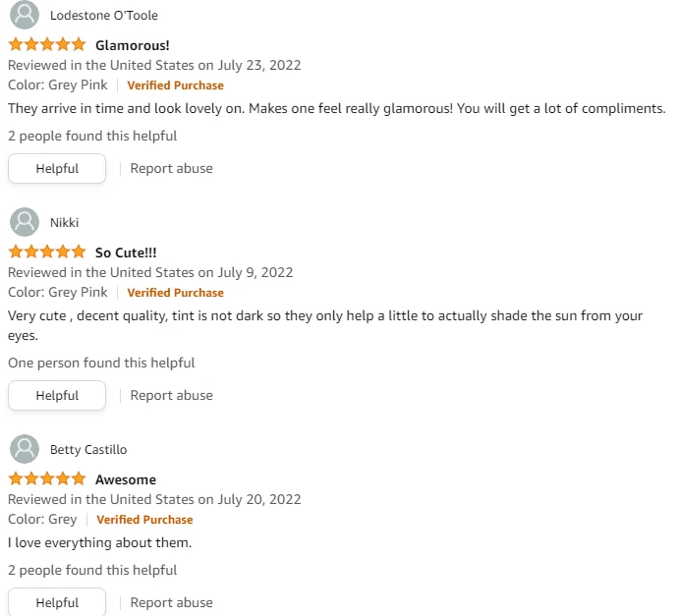The height and width of the screenshot is (616, 680).
Task: Open Lodestone O'Toole's reviewer profile name
Action: click(104, 15)
